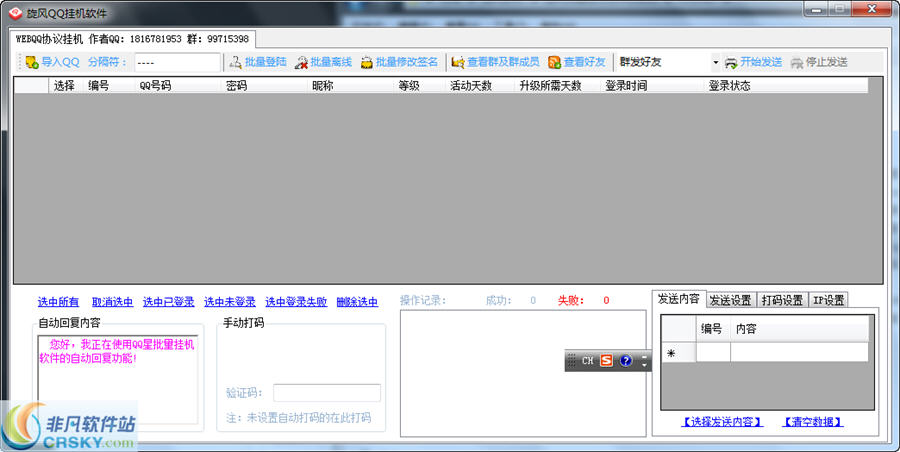Click the 【清空数据】 link

pos(812,422)
